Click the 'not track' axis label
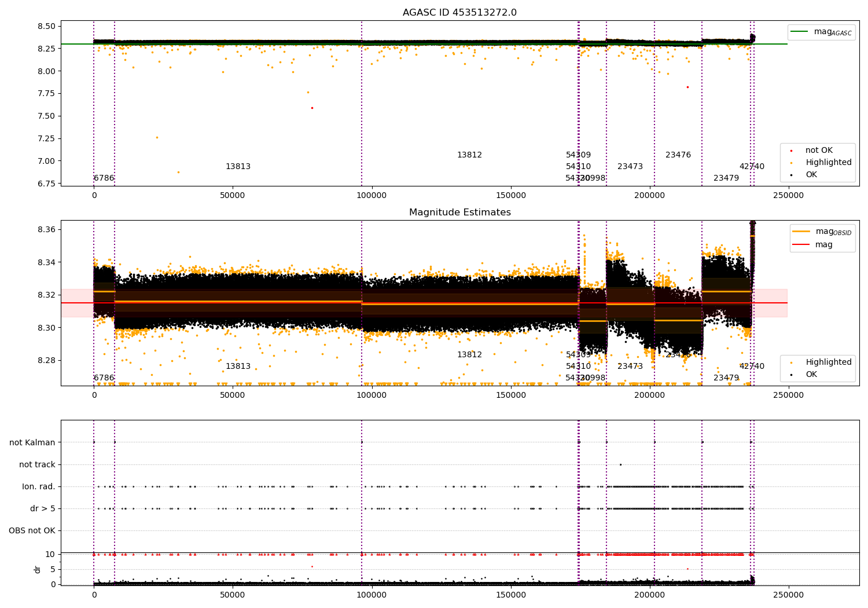The width and height of the screenshot is (868, 608). [37, 465]
